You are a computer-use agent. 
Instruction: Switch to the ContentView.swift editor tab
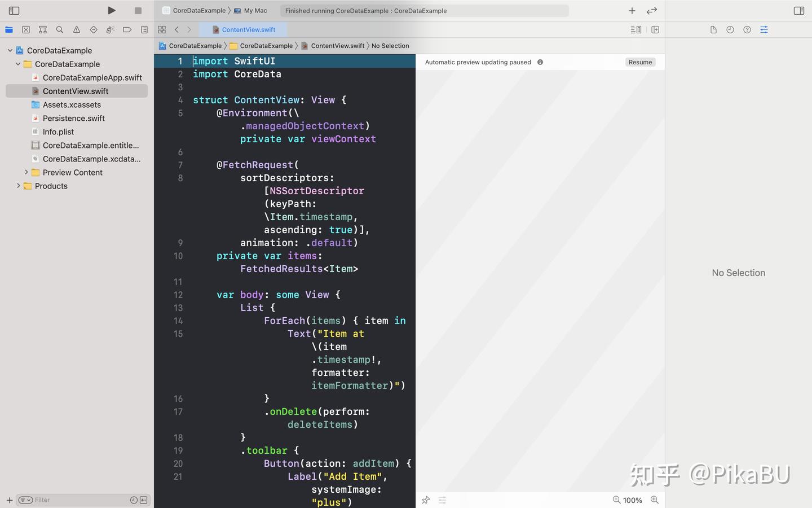click(248, 29)
